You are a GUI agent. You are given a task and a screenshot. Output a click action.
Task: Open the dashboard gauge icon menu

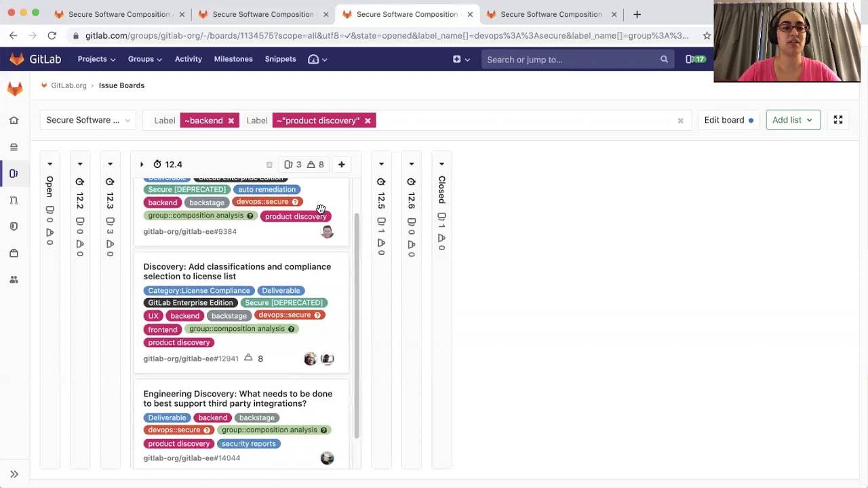coord(317,59)
